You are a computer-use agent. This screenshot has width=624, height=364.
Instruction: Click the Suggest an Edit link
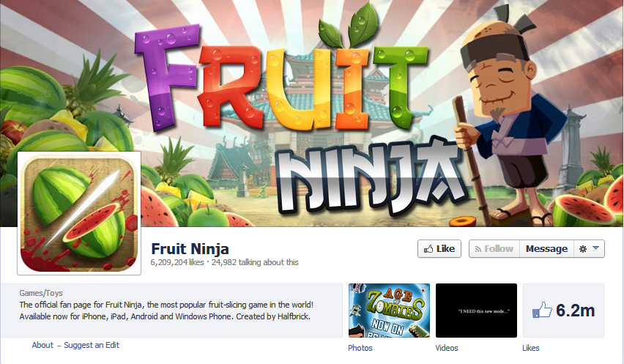coord(92,345)
